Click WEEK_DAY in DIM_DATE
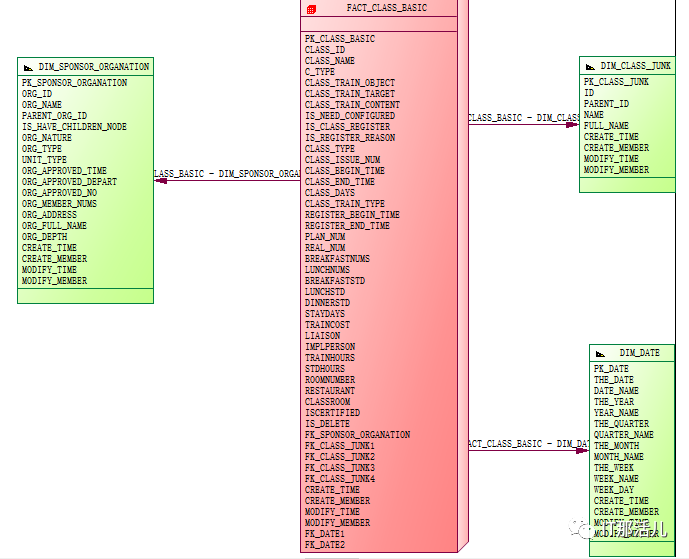The height and width of the screenshot is (559, 689). (x=614, y=490)
